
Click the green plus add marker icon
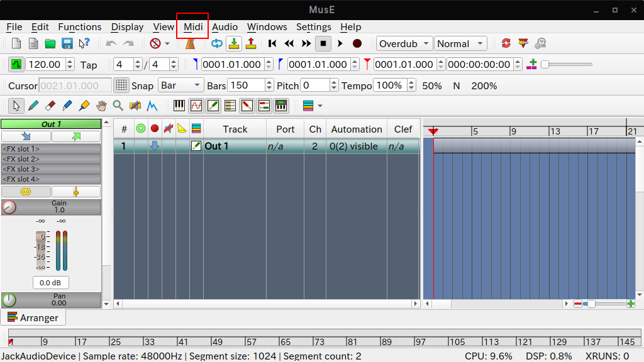531,65
